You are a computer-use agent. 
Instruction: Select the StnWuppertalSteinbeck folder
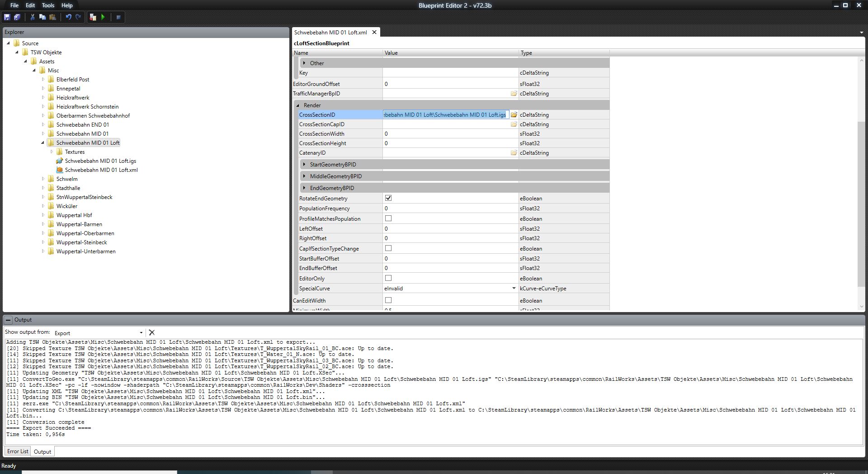pos(84,197)
